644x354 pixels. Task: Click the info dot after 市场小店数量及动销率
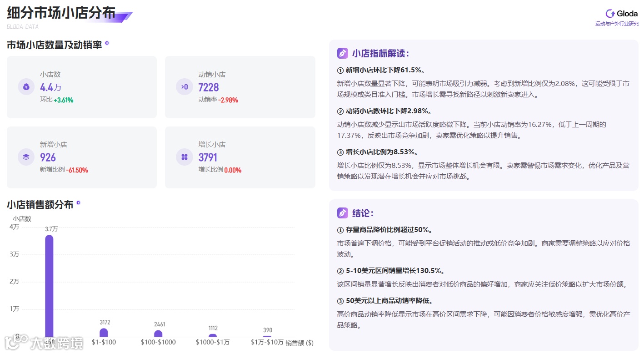(107, 43)
